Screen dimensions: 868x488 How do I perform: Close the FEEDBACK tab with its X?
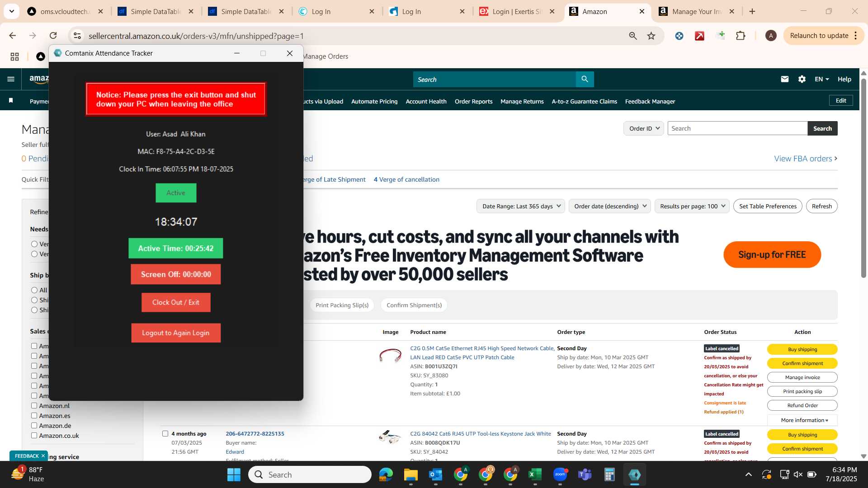tap(43, 455)
